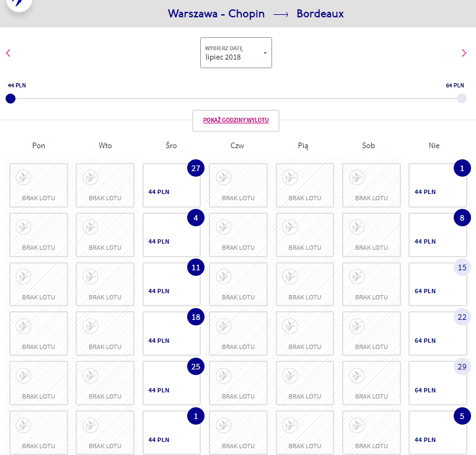Image resolution: width=476 pixels, height=455 pixels.
Task: Click the route arrow between Warszawa and Bordeaux
Action: pyautogui.click(x=281, y=15)
